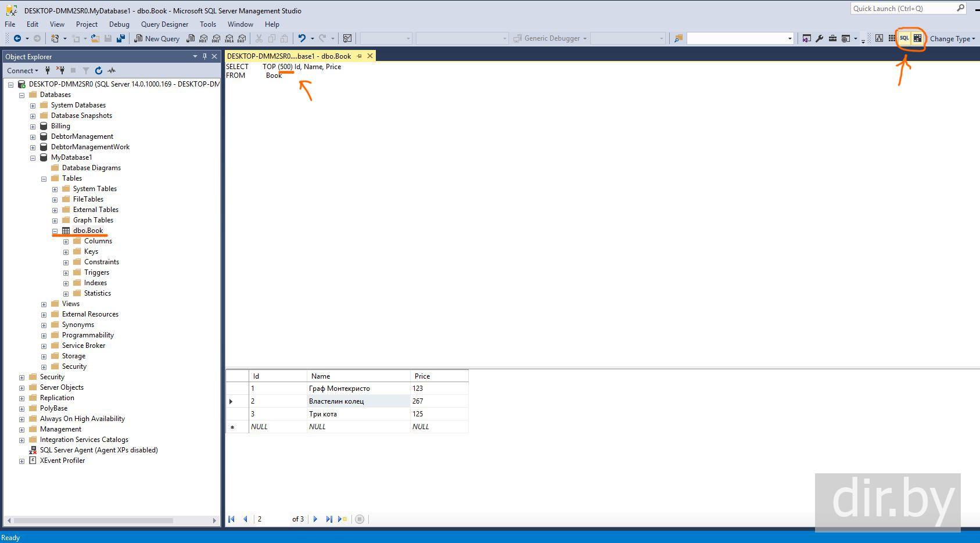Select the Price cell with value 267
The image size is (980, 543).
(439, 401)
